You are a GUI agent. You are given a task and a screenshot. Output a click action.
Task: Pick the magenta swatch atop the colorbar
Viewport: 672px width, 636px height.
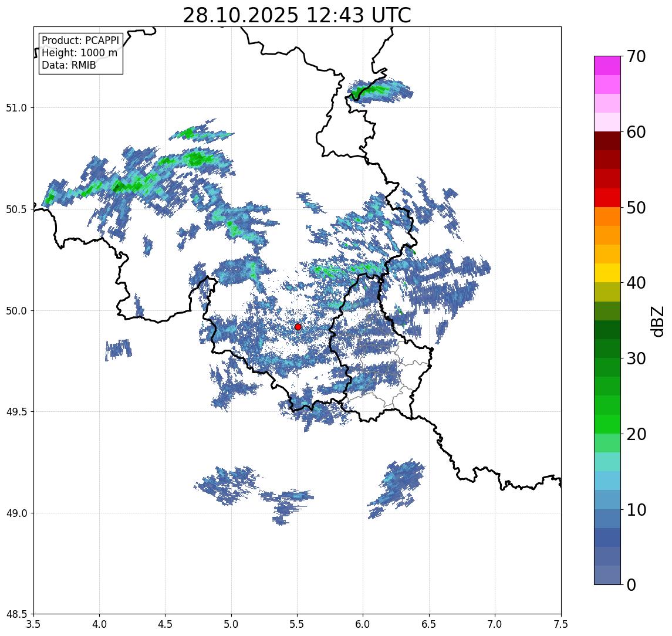point(607,66)
